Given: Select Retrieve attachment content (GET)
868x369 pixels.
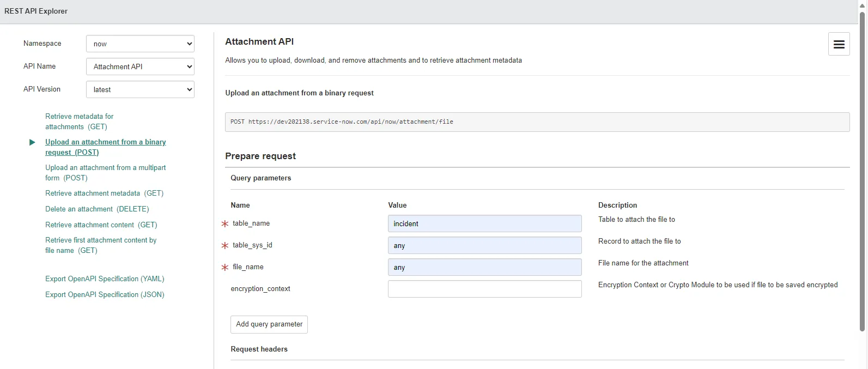Looking at the screenshot, I should (x=101, y=225).
